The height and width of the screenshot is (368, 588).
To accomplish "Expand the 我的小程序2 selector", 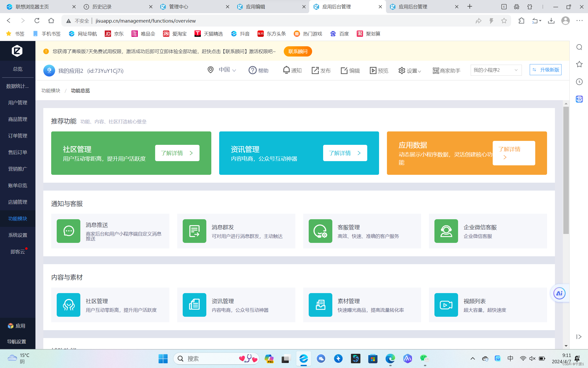I will (x=496, y=70).
